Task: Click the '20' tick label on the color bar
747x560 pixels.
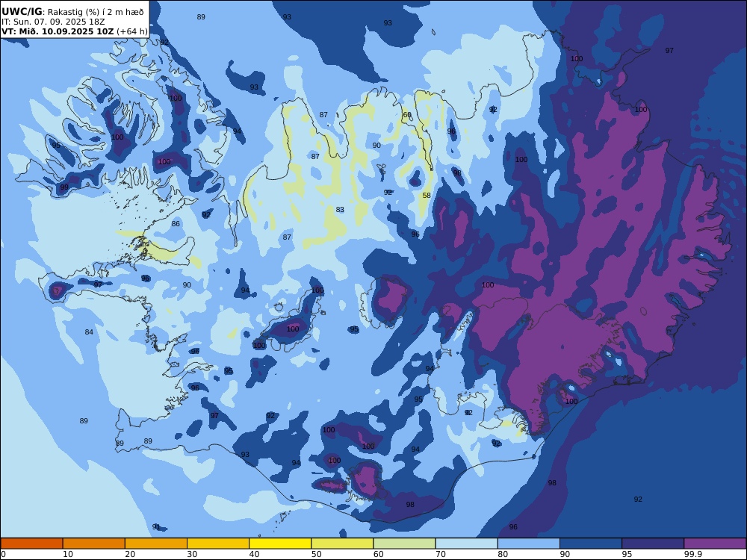Action: pos(130,554)
